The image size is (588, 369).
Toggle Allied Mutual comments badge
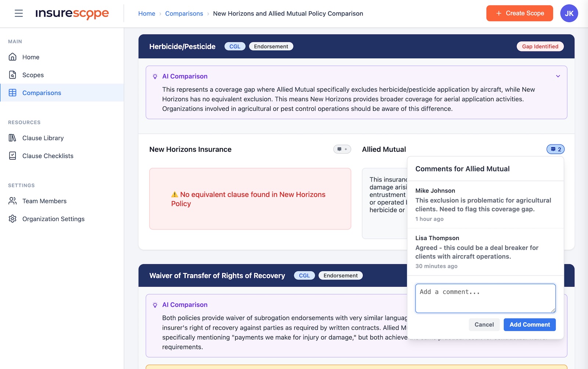555,149
